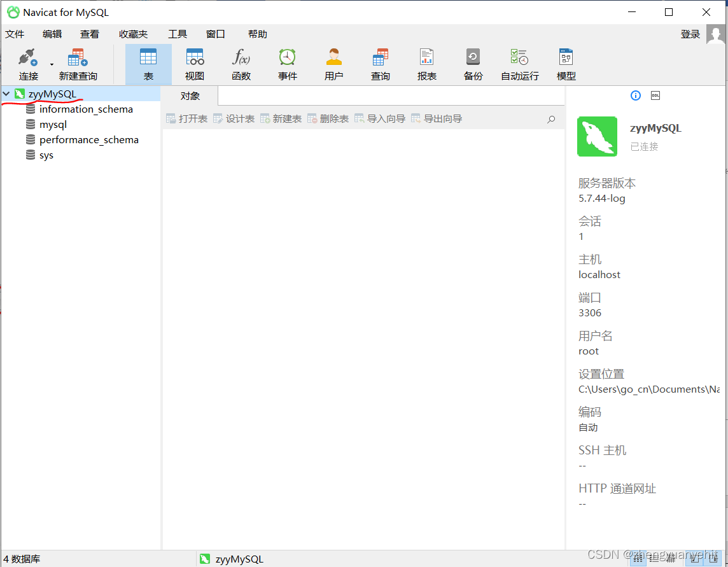728x567 pixels.
Task: Click the user avatar next to 登录
Action: tap(715, 34)
